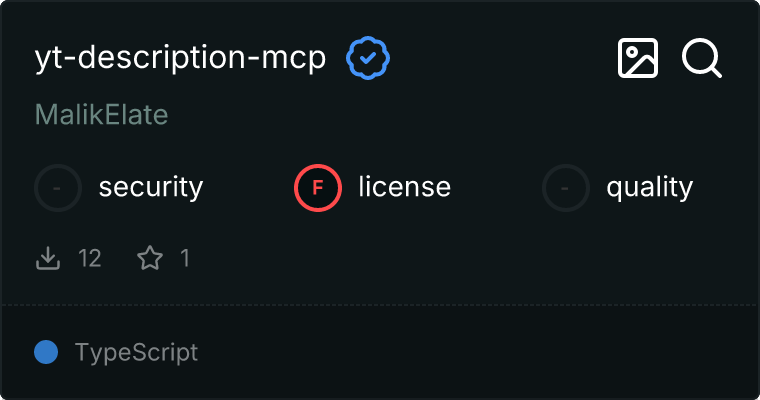Screen dimensions: 760x400
Task: Click the TypeScript language label
Action: click(x=136, y=352)
